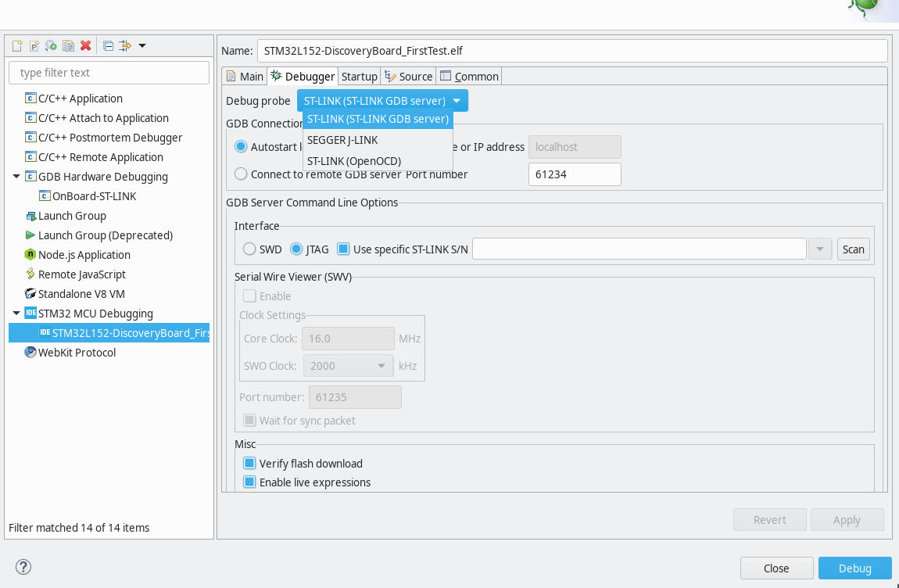
Task: Click the Close button
Action: (x=776, y=568)
